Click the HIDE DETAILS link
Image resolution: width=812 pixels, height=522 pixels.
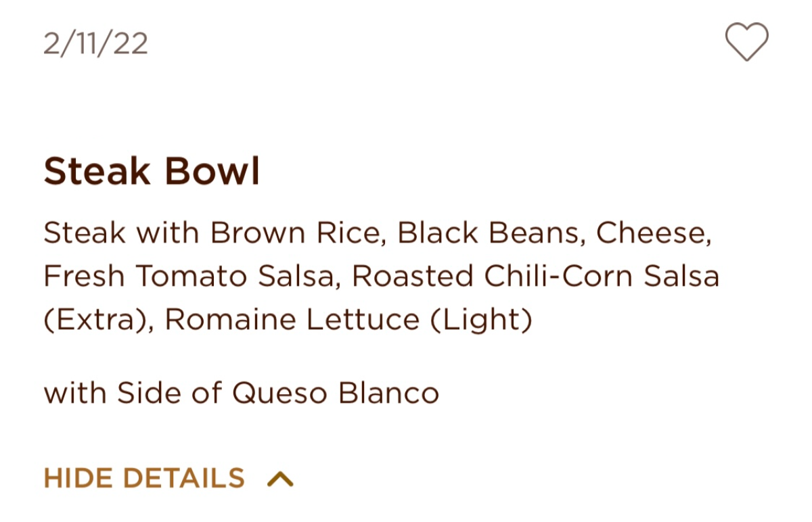tap(143, 478)
